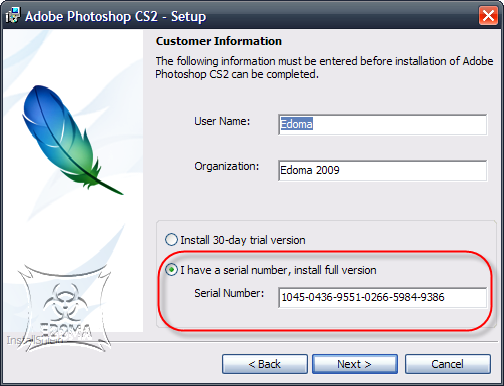The width and height of the screenshot is (504, 386).
Task: Select the serial number full version radio button
Action: [171, 270]
